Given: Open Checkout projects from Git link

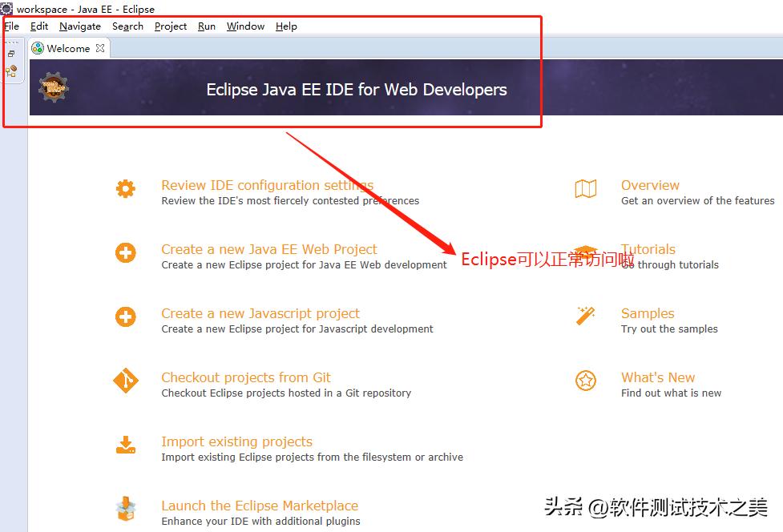Looking at the screenshot, I should pyautogui.click(x=246, y=377).
